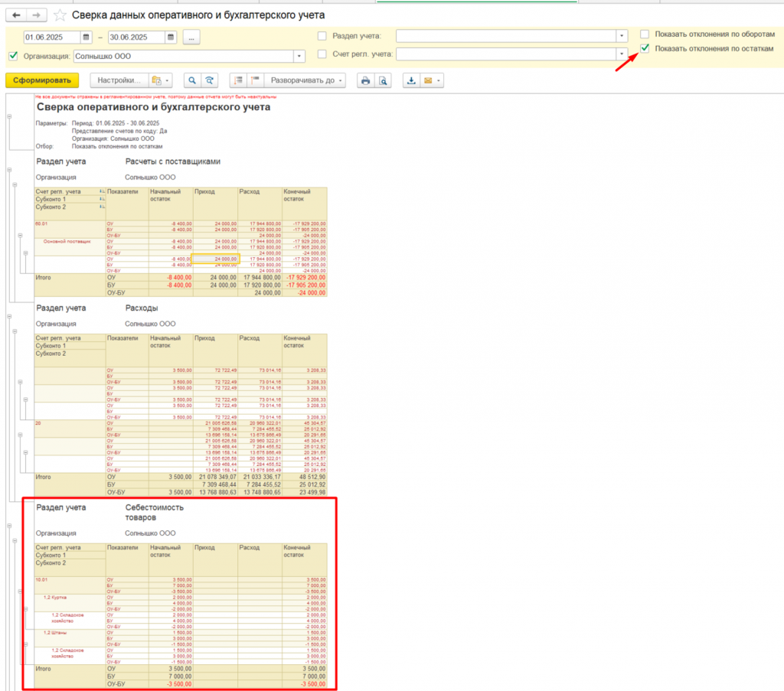Click the period selection '...' button
This screenshot has height=691, width=784.
(191, 37)
